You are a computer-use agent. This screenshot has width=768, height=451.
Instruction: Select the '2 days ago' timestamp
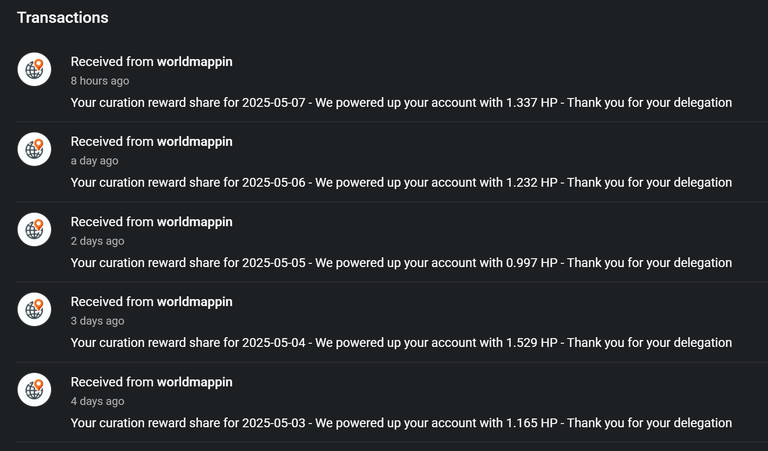click(97, 241)
